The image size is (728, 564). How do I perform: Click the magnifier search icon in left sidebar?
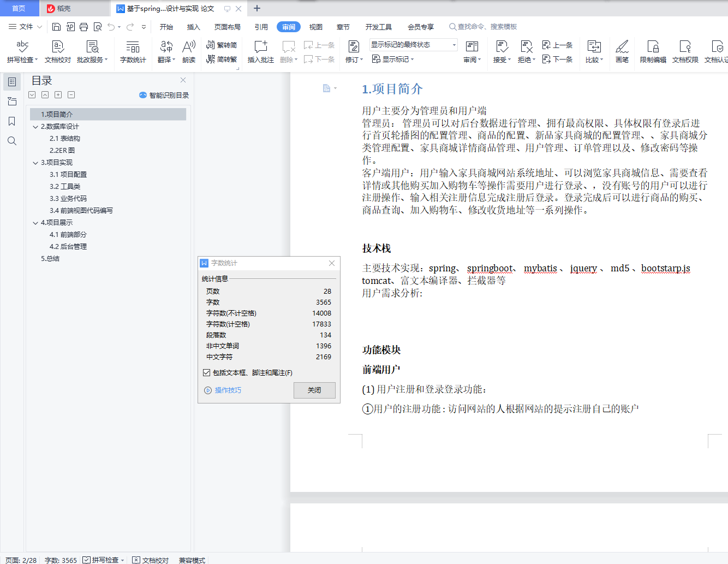pyautogui.click(x=12, y=141)
